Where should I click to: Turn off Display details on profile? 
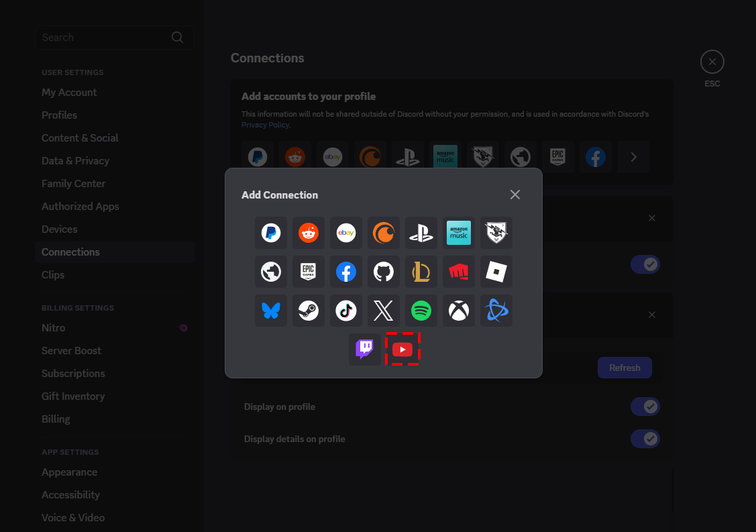[x=645, y=439]
